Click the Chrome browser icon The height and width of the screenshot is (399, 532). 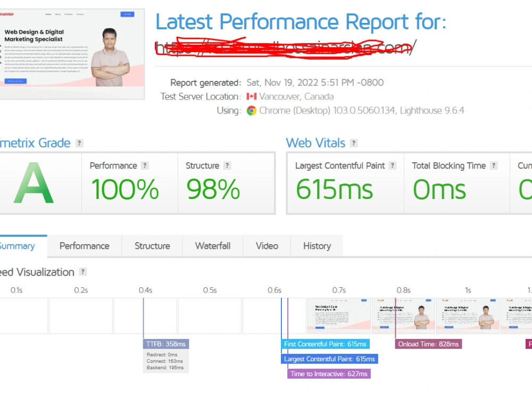tap(252, 111)
